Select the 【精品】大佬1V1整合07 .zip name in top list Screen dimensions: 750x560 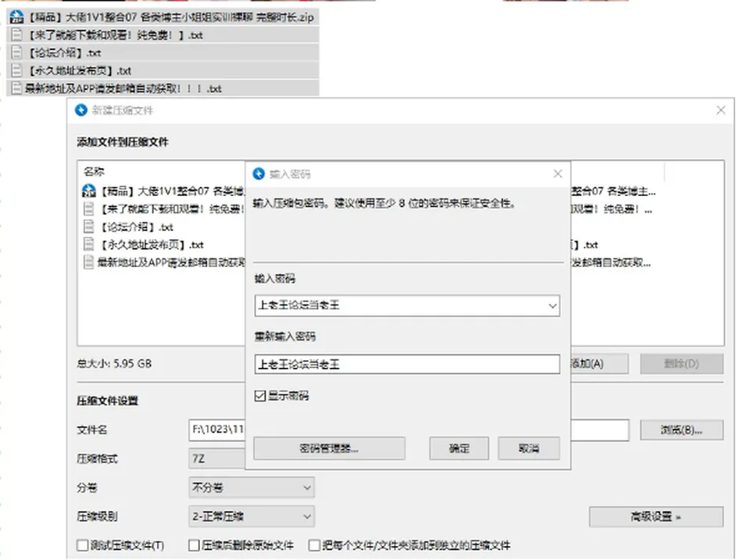click(171, 18)
